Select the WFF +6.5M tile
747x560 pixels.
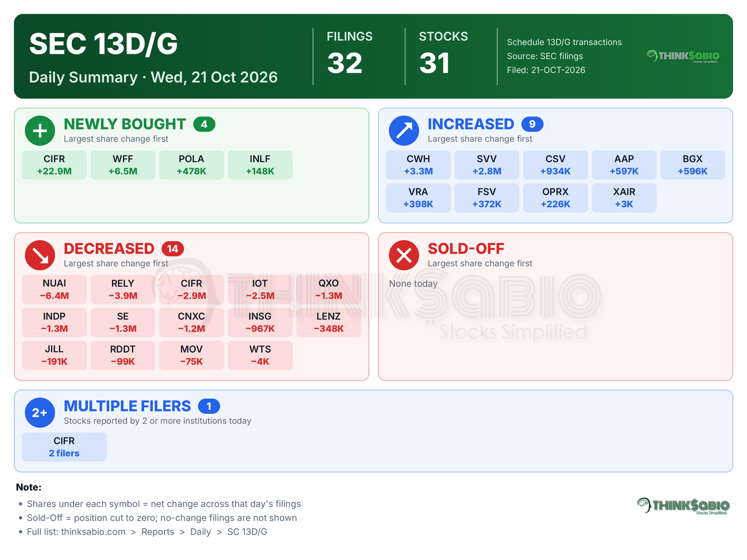click(123, 165)
